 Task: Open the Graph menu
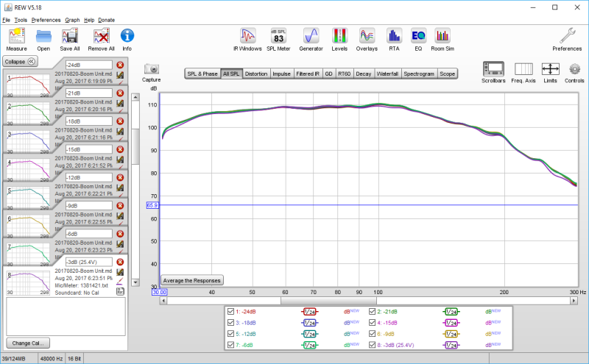click(x=72, y=20)
